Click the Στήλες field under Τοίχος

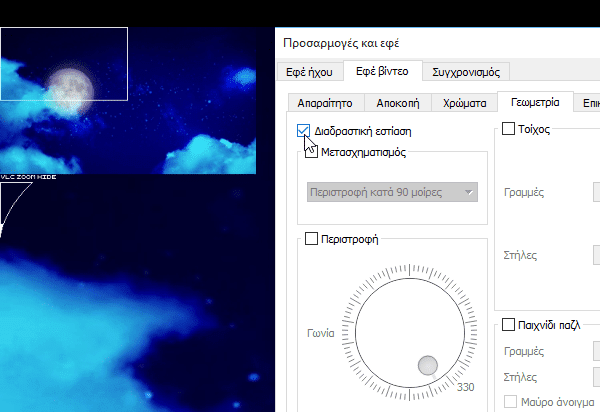(x=597, y=255)
